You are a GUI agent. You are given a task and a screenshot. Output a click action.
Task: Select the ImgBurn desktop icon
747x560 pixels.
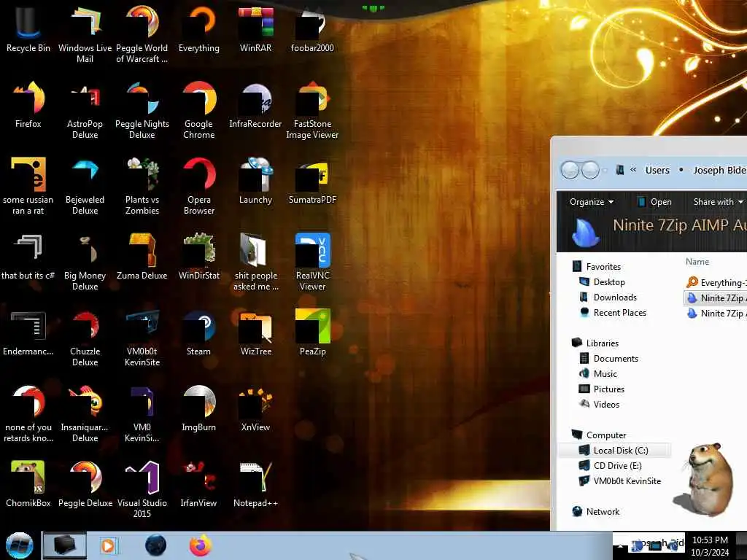click(198, 408)
